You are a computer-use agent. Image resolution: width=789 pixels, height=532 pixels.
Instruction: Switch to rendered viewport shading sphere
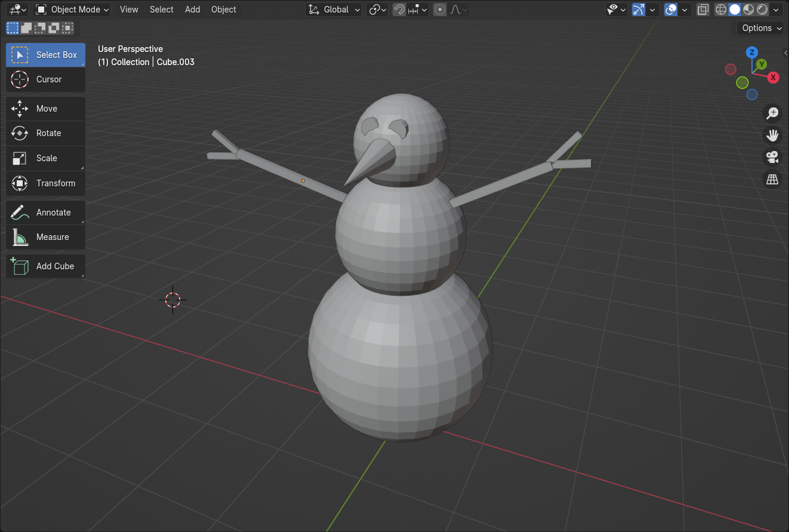[762, 9]
